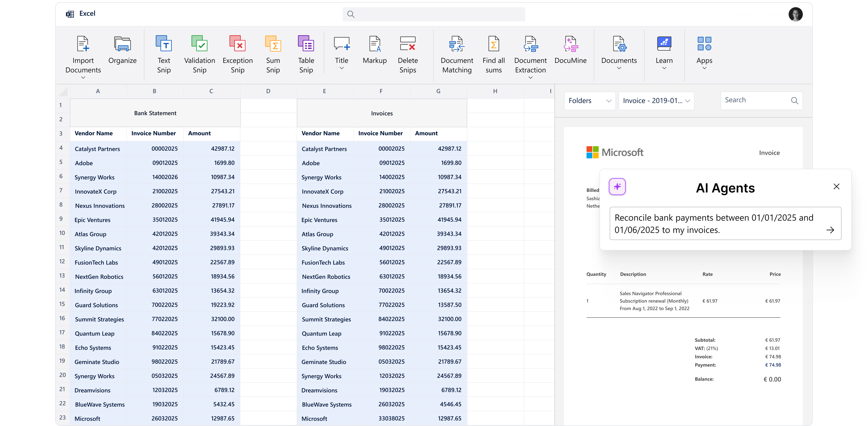868x426 pixels.
Task: Expand the Import Documents dropdown
Action: click(83, 77)
